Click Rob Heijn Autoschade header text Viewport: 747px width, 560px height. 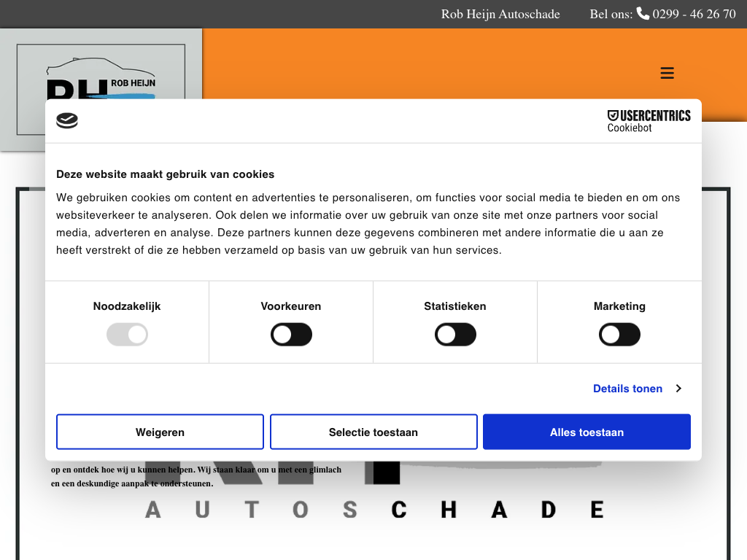pos(500,14)
